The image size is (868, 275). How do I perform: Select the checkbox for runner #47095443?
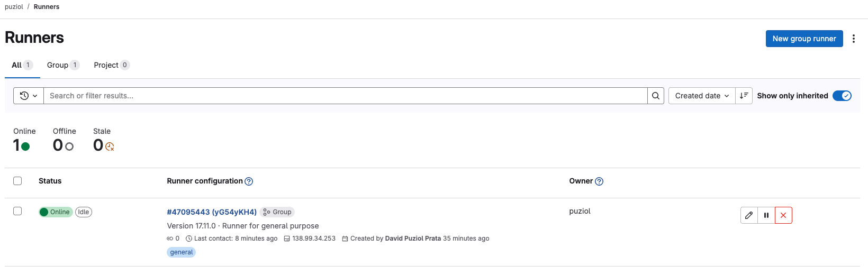click(x=17, y=211)
